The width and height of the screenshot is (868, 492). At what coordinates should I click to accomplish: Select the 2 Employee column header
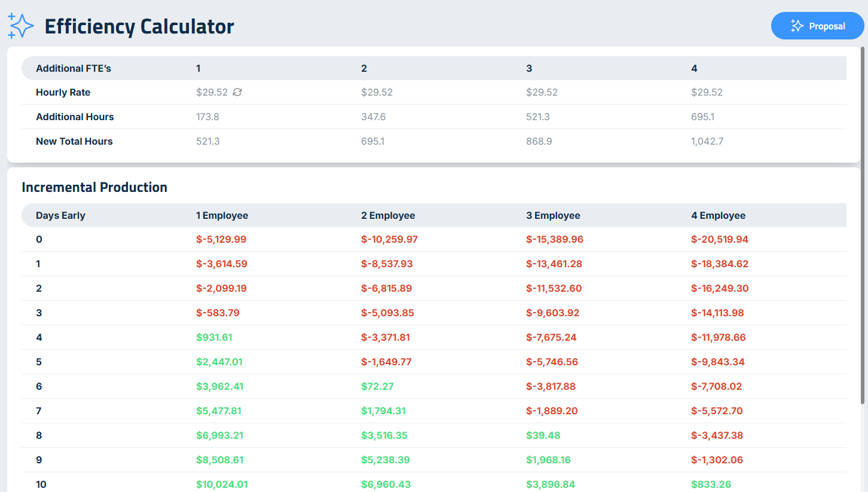coord(388,215)
